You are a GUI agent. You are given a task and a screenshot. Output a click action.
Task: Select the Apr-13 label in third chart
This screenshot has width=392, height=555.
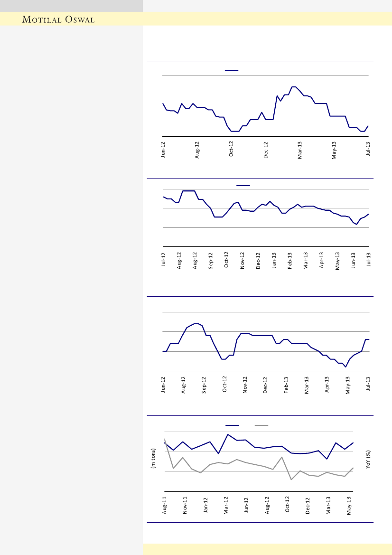tap(327, 385)
